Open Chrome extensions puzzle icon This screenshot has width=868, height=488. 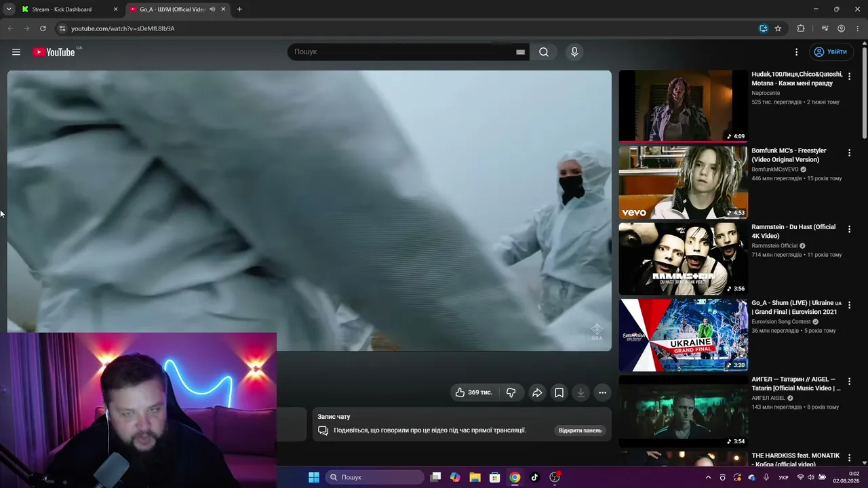(801, 28)
